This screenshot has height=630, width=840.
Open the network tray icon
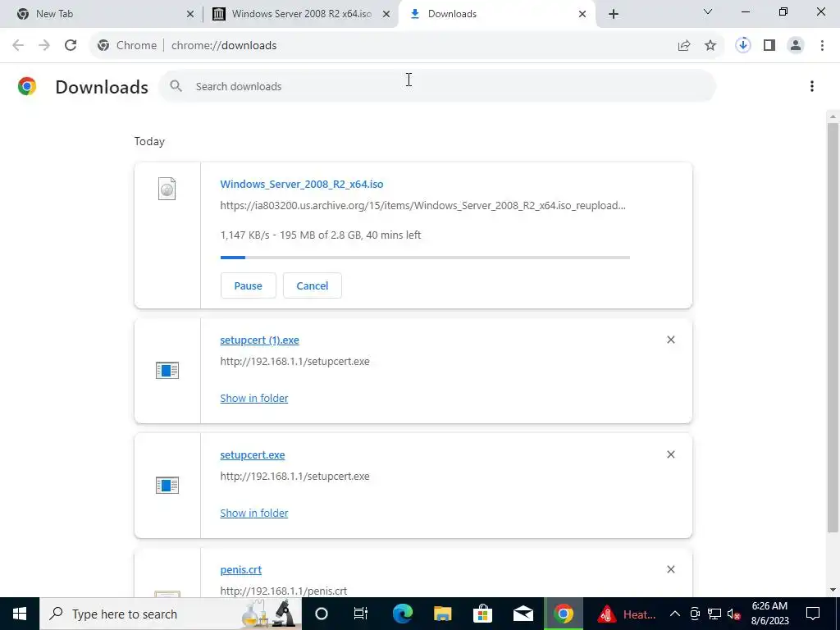(x=714, y=614)
